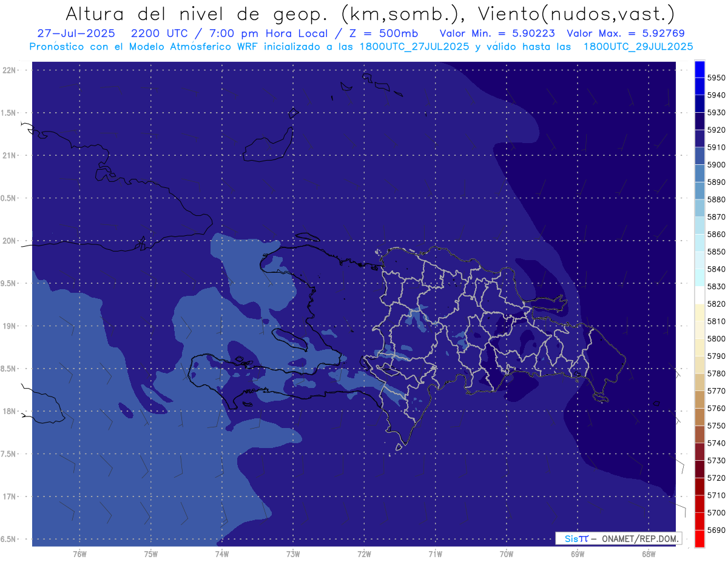The width and height of the screenshot is (728, 562).
Task: Click the '69W' longitude label
Action: point(578,554)
